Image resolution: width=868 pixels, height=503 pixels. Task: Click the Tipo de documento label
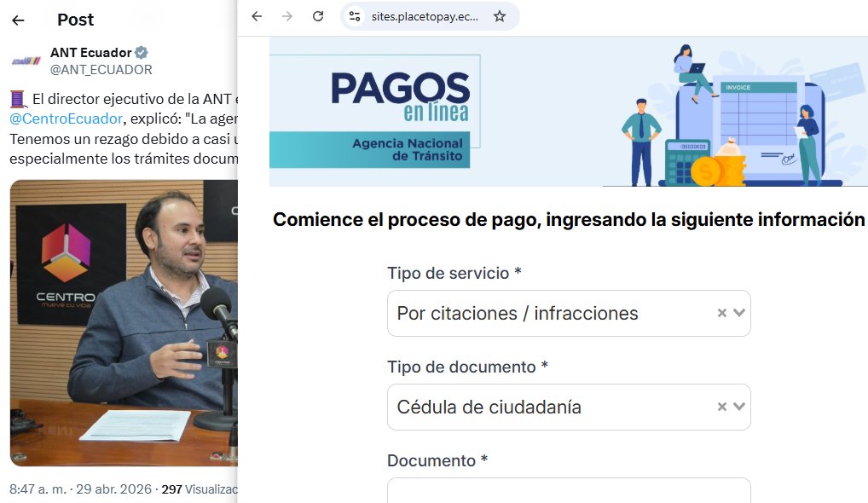click(467, 367)
